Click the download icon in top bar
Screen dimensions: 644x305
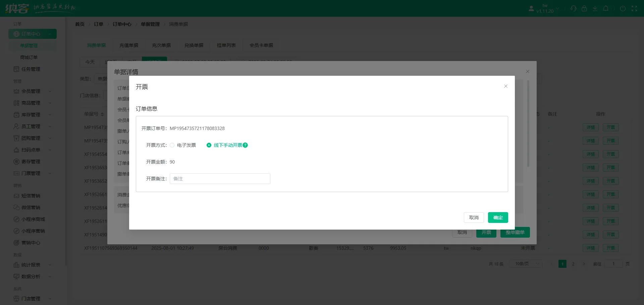point(595,9)
